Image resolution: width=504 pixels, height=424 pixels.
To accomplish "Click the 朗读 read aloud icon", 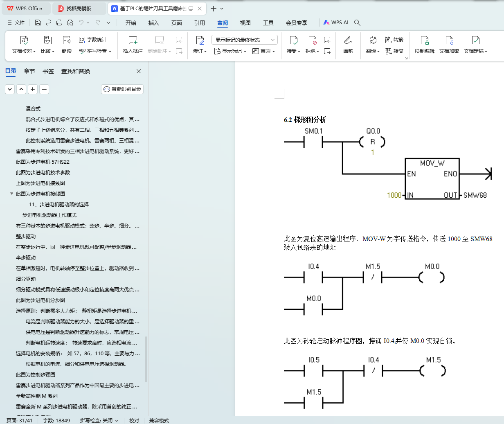I will pos(67,45).
